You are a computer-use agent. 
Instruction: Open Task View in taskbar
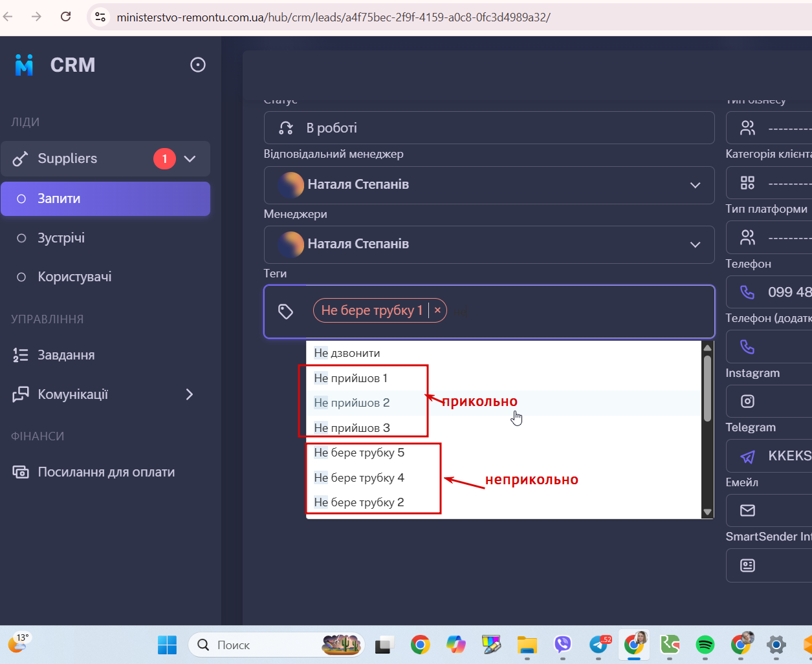pyautogui.click(x=385, y=645)
